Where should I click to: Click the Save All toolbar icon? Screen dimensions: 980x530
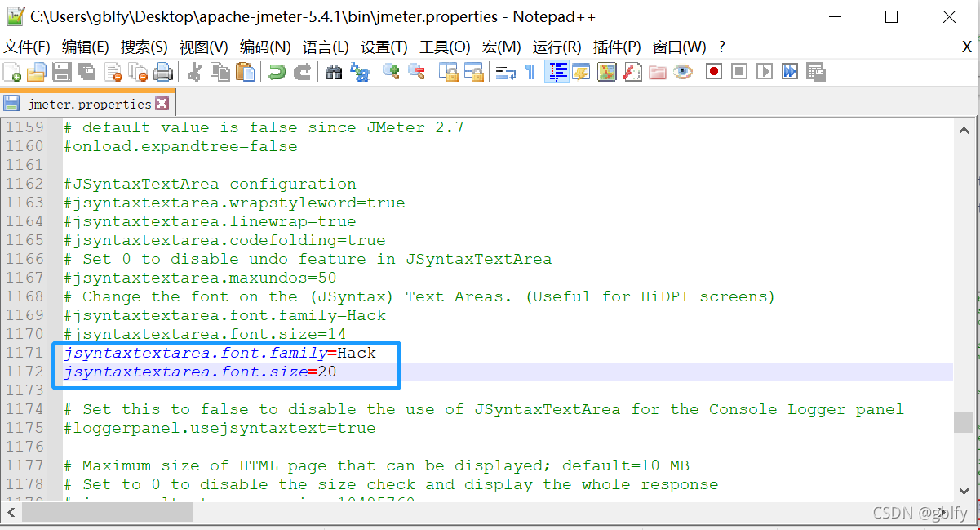(x=87, y=72)
